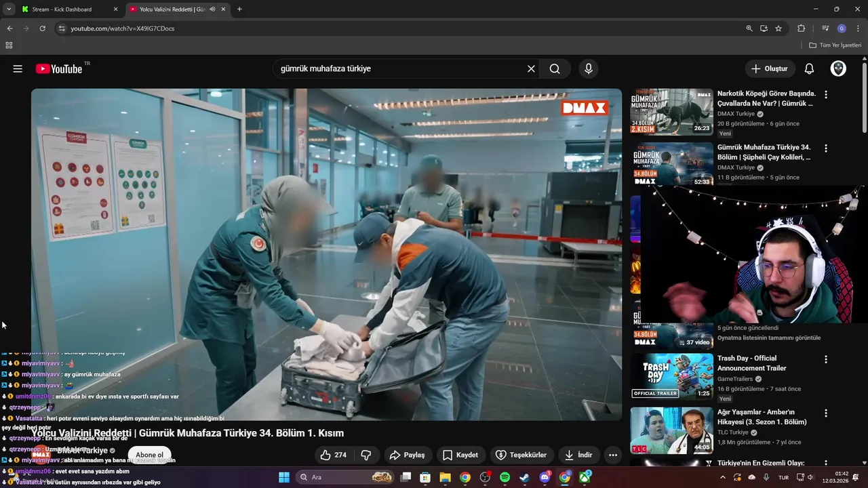The height and width of the screenshot is (488, 868).
Task: Show hidden system tray icons chevron
Action: tap(722, 477)
